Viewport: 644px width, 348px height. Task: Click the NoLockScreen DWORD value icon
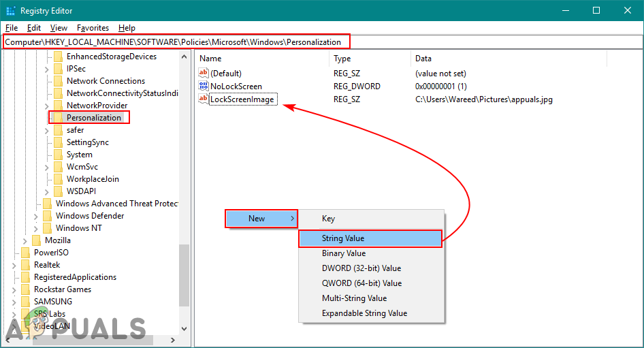204,86
